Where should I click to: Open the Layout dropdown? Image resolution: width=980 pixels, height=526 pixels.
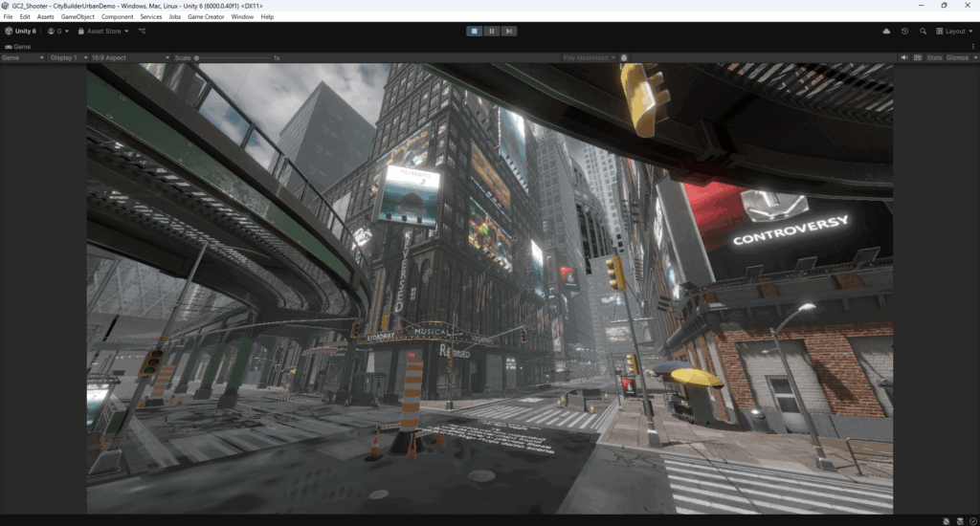point(954,31)
